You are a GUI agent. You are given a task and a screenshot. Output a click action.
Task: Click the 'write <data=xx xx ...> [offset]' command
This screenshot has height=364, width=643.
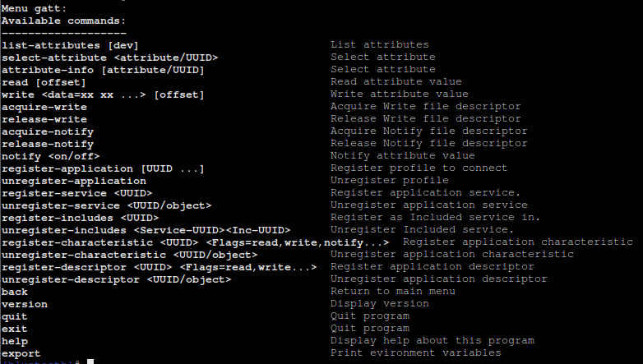click(x=103, y=94)
